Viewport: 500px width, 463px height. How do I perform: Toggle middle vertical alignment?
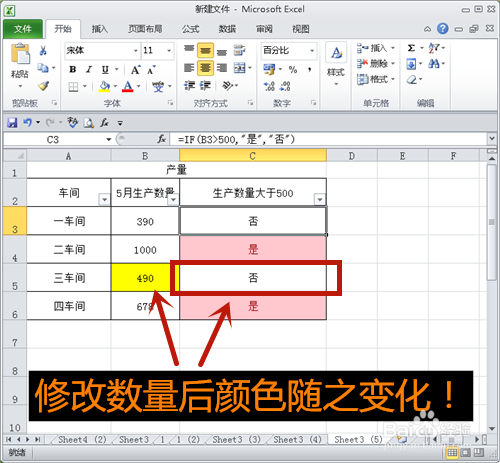pos(205,51)
